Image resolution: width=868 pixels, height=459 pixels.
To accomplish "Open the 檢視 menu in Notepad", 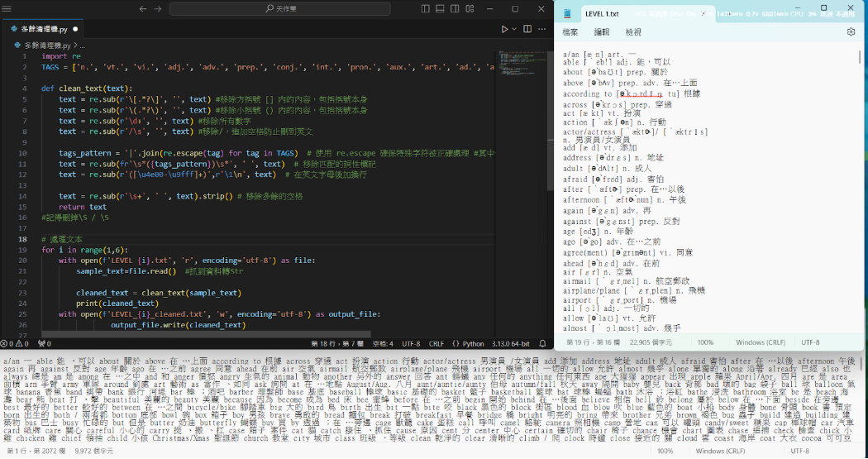I will [633, 32].
